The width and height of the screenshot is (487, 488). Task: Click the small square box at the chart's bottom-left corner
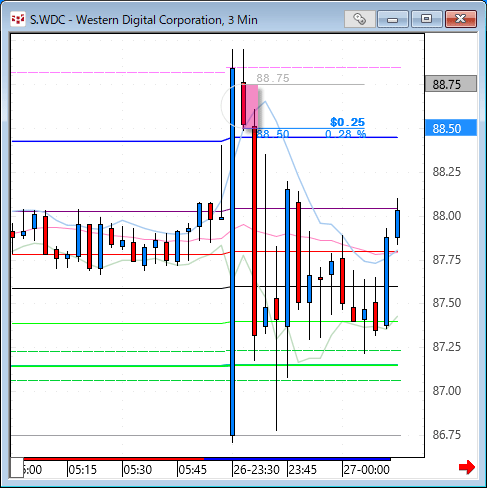17,468
